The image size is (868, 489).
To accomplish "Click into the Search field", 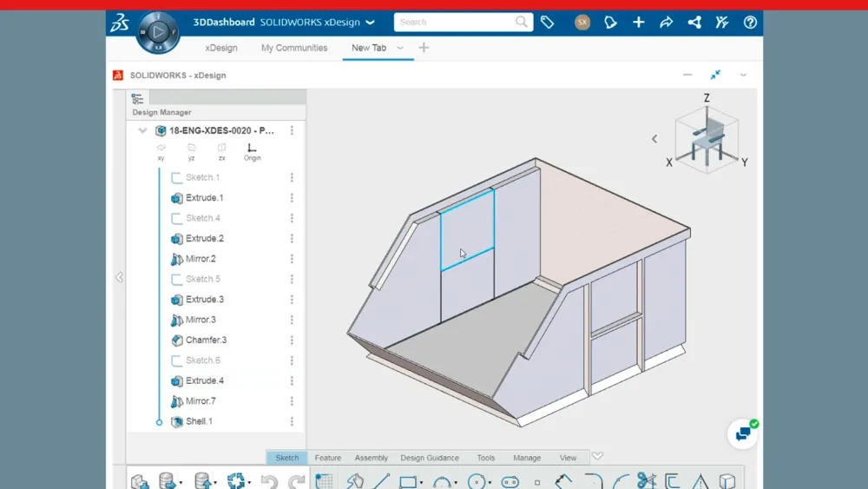I will (464, 23).
